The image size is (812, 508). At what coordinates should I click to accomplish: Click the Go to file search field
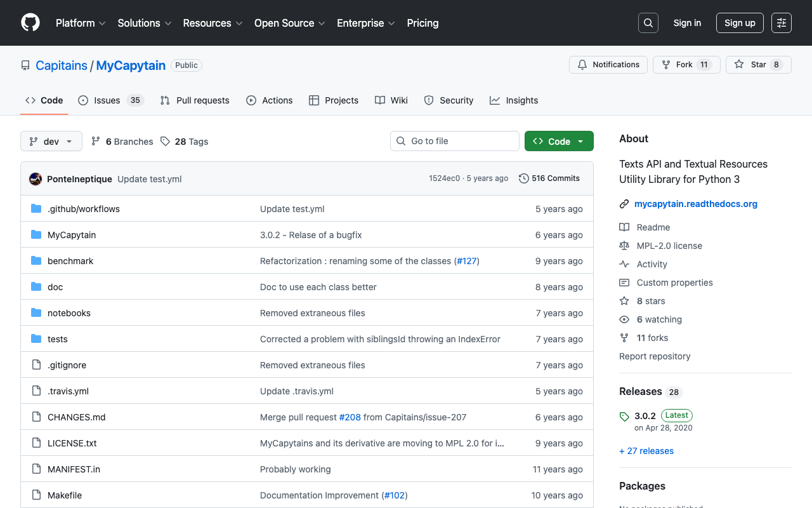coord(455,141)
